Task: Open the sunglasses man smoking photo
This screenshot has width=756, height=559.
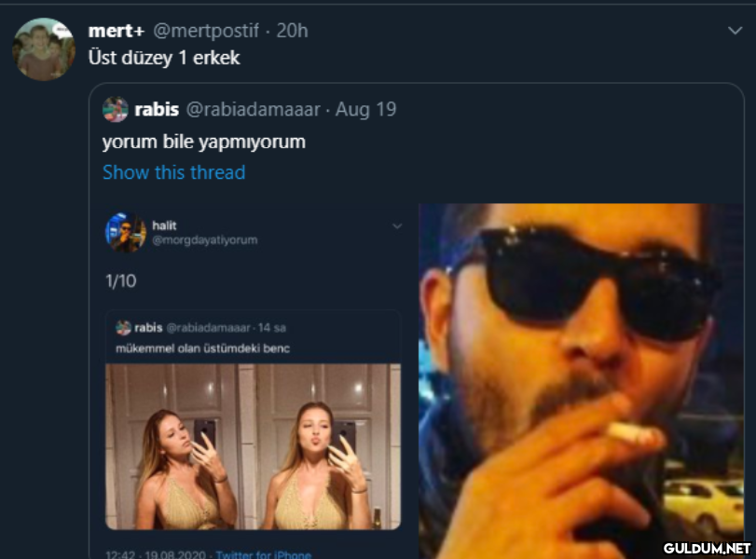Action: [x=581, y=381]
